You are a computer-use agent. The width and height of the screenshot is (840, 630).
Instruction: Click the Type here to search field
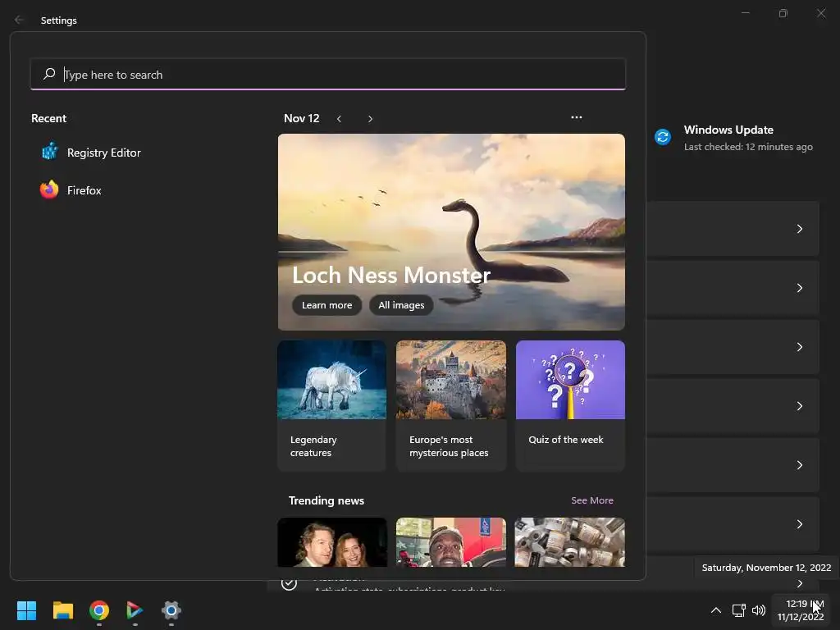[x=328, y=74]
